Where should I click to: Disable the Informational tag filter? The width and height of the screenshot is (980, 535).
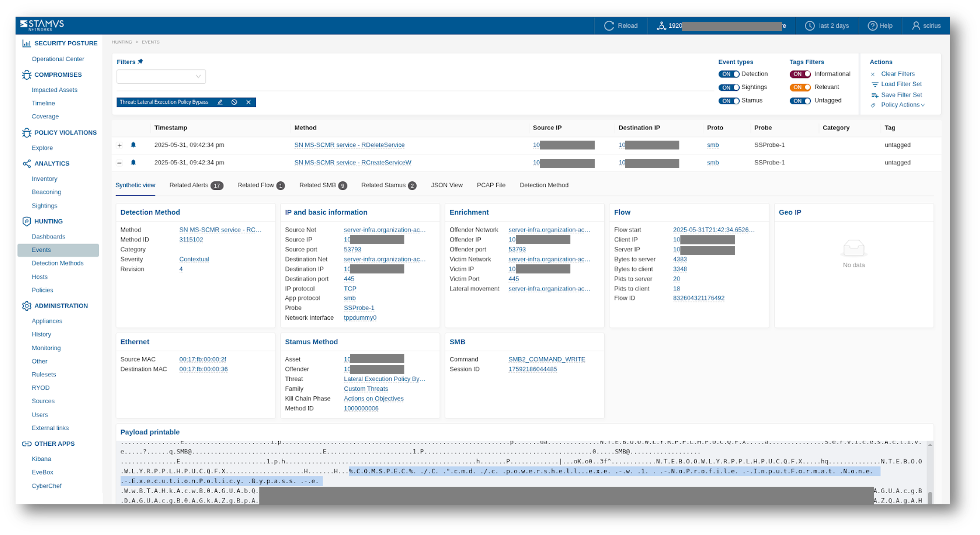click(800, 74)
